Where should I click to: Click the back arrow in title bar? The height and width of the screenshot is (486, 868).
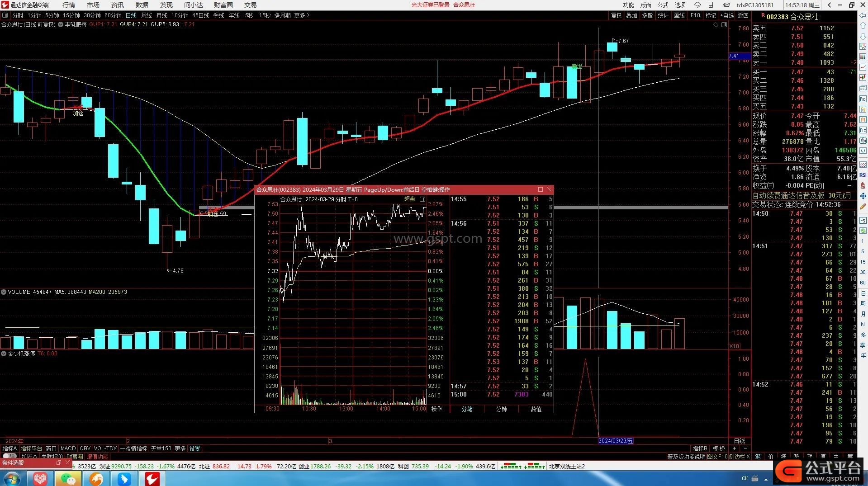pos(829,5)
